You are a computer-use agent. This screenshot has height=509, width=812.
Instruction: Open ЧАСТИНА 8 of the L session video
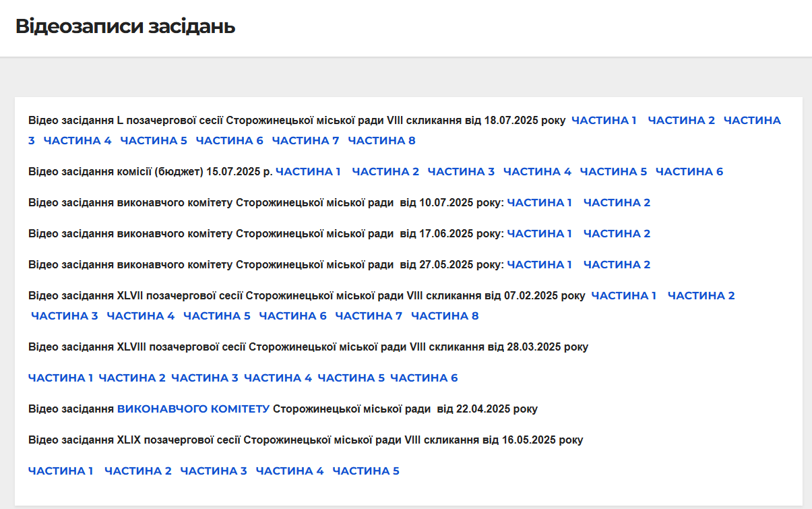[381, 141]
